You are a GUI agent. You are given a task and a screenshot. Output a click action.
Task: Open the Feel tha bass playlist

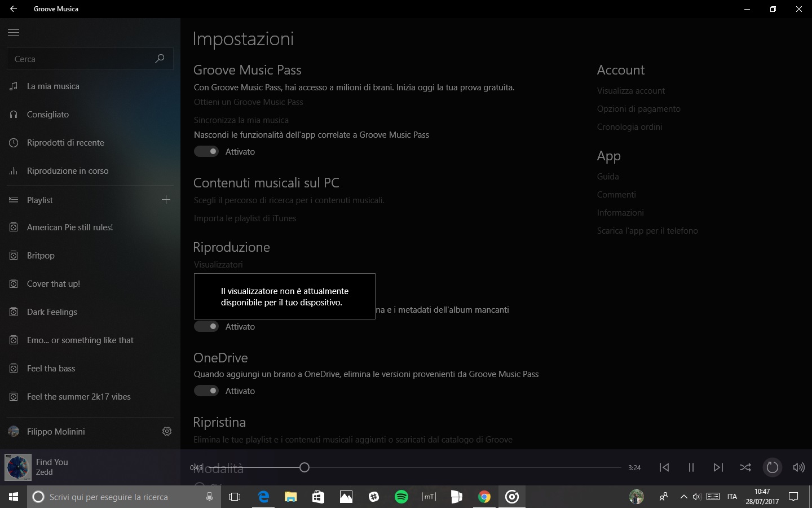point(90,369)
